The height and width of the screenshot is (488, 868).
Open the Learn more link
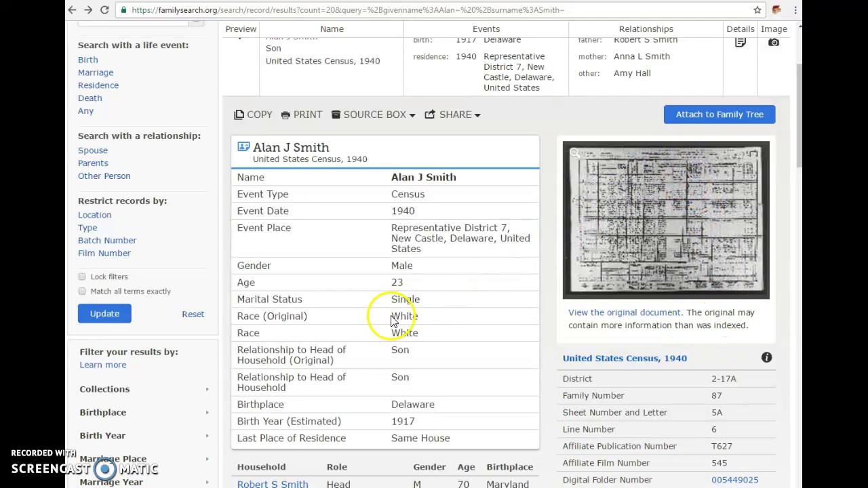[x=103, y=365]
